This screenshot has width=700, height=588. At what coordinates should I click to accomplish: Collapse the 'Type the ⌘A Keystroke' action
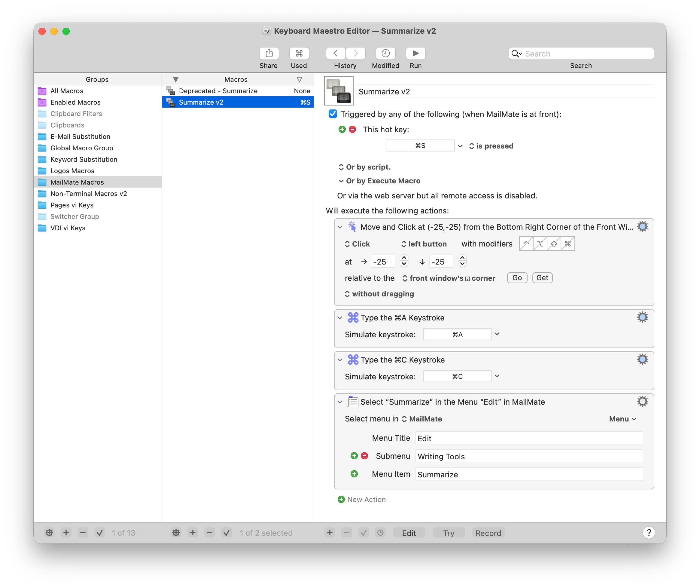pos(340,318)
